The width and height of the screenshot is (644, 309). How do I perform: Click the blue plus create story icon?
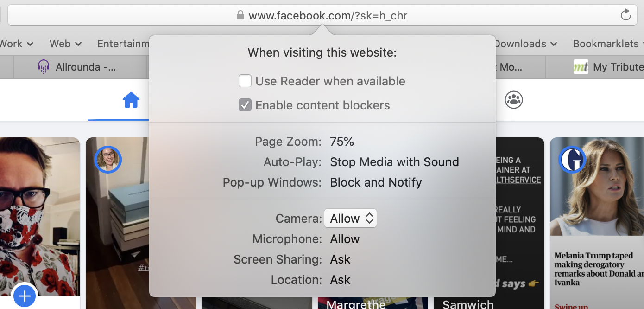[25, 296]
